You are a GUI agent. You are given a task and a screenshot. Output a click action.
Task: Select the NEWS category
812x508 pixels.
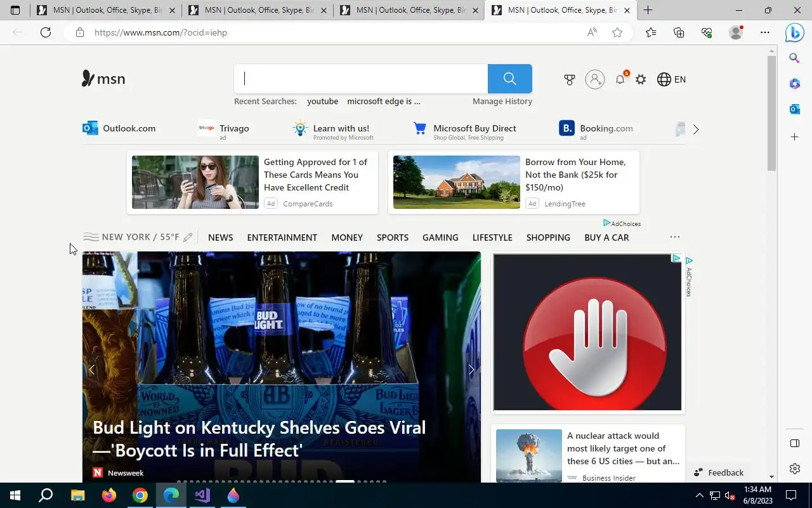tap(221, 237)
